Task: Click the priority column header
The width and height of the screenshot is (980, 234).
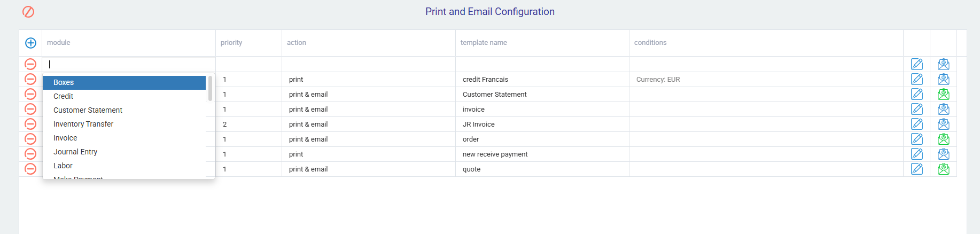Action: point(231,43)
